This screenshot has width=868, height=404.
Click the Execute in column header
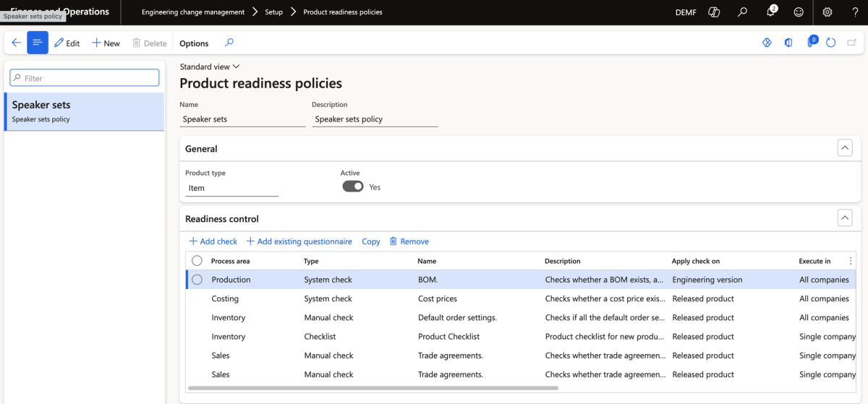(814, 261)
